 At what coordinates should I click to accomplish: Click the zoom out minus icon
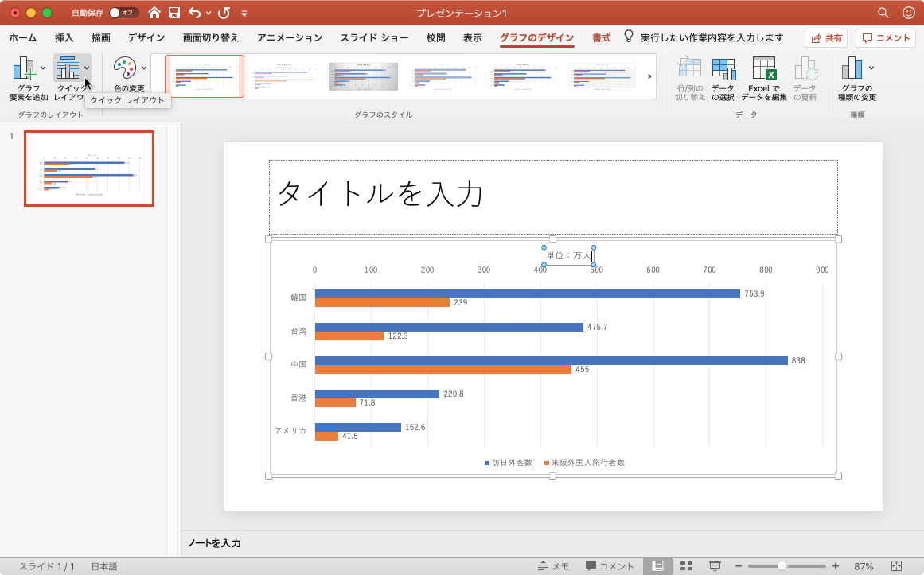tap(738, 566)
